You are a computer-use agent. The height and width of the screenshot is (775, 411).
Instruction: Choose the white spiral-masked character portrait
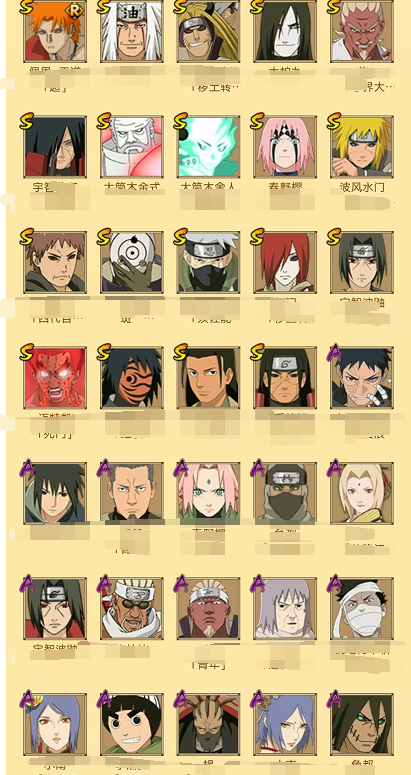(x=131, y=262)
